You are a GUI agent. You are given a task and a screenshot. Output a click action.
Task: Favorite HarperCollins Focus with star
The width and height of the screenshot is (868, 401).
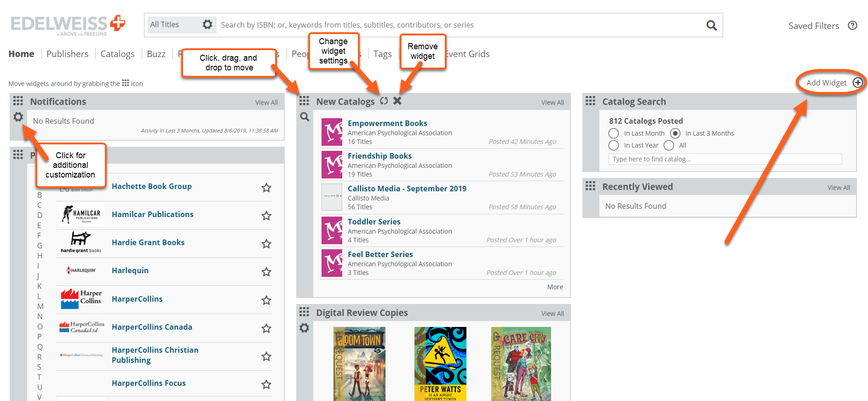(x=266, y=384)
